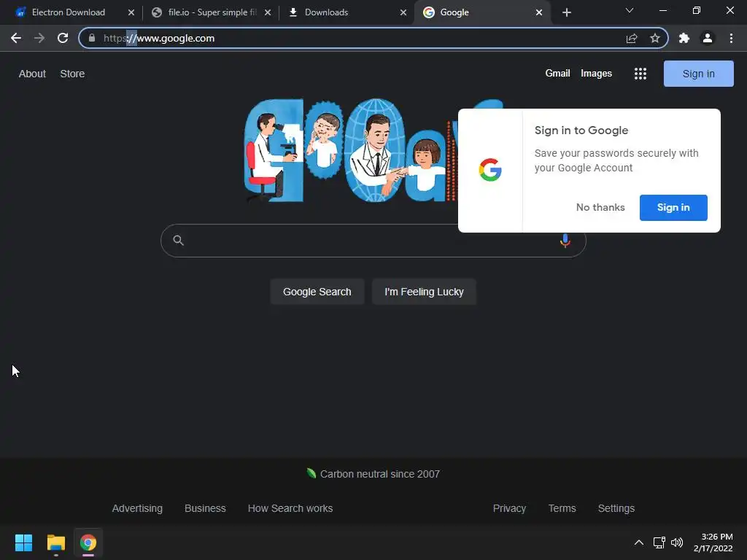Open the Privacy footer link
Screen dimensions: 747x560
point(509,508)
